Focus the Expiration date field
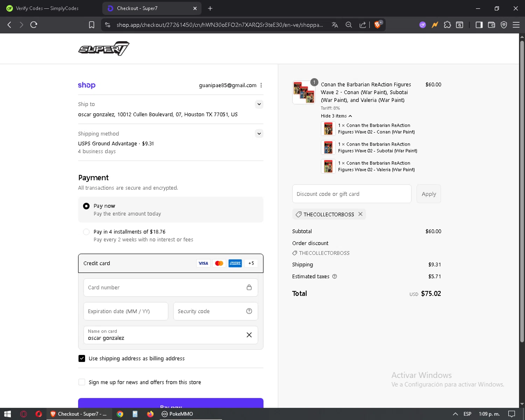Viewport: 525px width, 420px height. (x=126, y=311)
